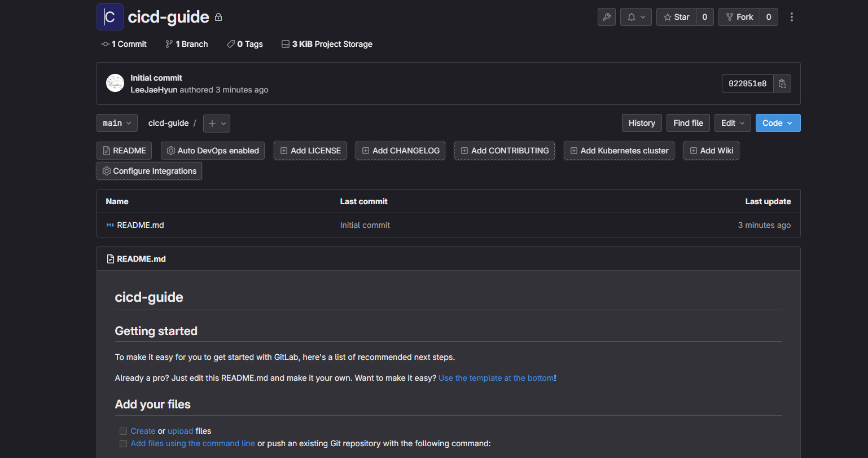This screenshot has height=458, width=868.
Task: Click the markdown icon beside README.md row
Action: pyautogui.click(x=110, y=225)
